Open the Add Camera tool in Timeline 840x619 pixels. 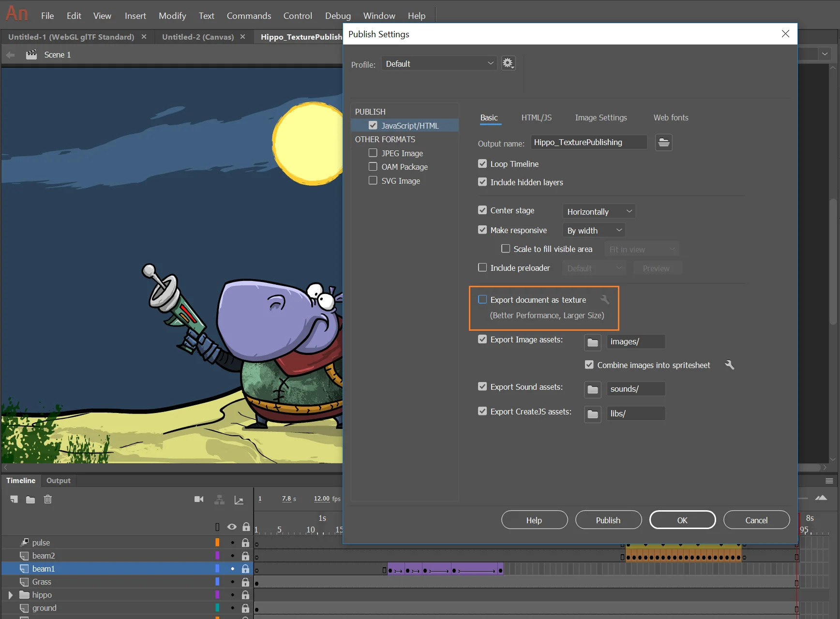[198, 500]
